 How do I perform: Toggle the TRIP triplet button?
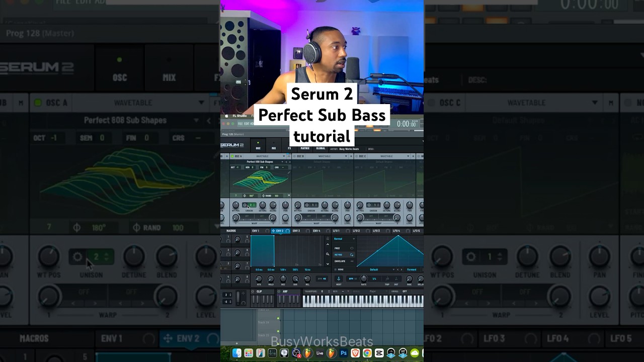[x=387, y=279]
